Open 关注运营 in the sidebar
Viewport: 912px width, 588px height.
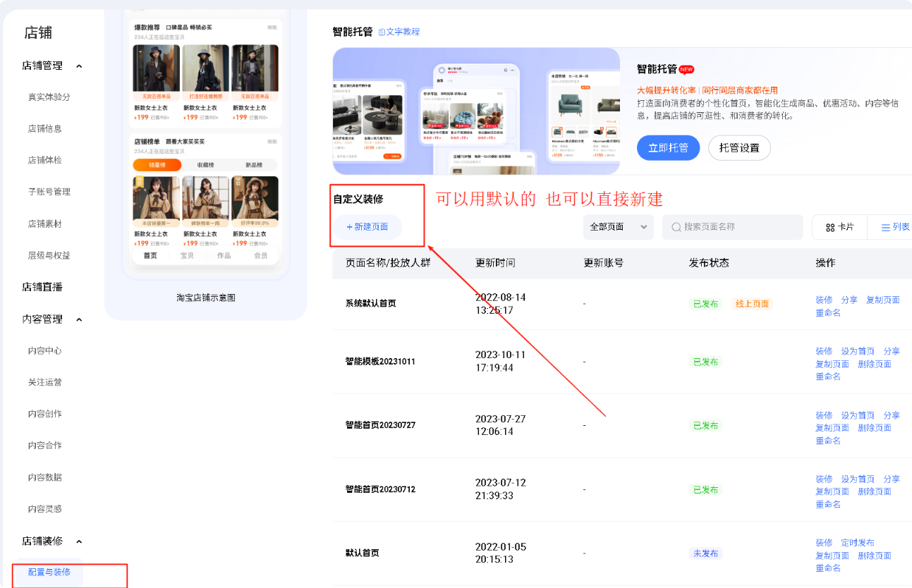[45, 382]
